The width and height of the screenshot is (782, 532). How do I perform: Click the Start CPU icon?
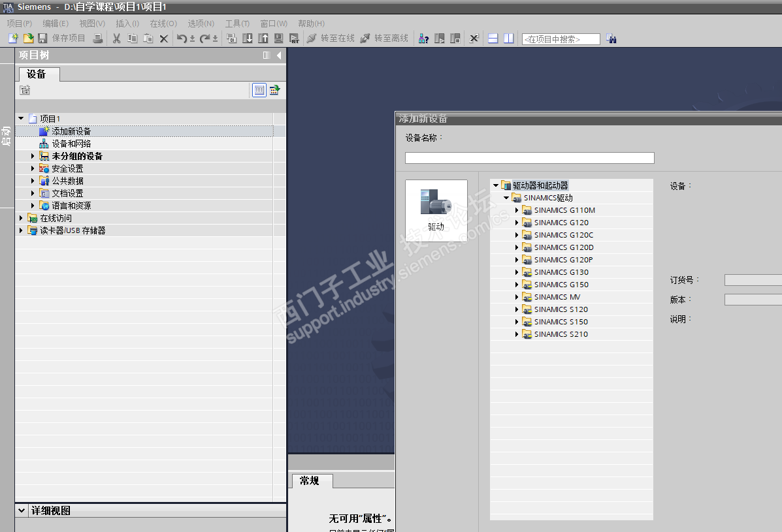point(440,39)
